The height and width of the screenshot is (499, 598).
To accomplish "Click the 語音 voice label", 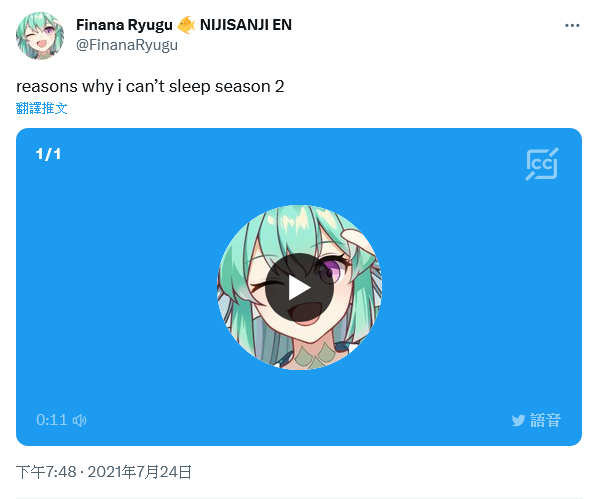I will pos(545,420).
